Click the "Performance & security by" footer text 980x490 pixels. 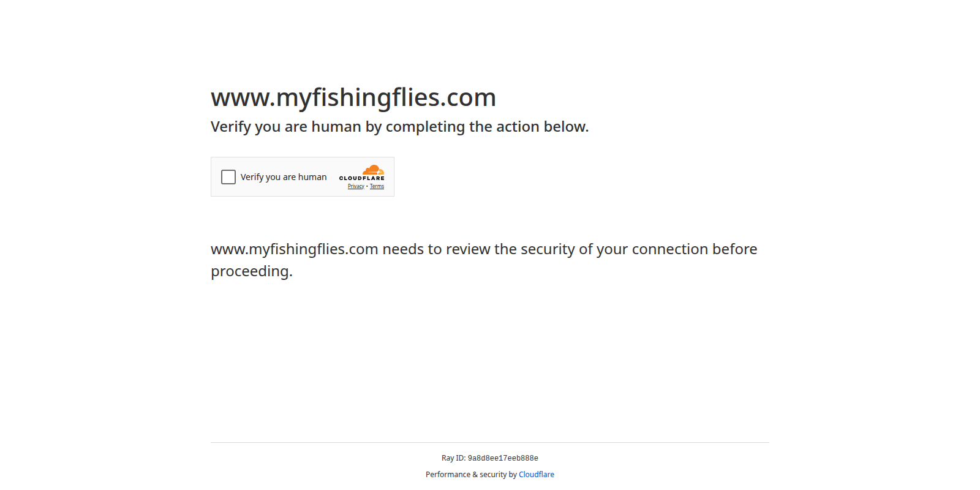471,475
